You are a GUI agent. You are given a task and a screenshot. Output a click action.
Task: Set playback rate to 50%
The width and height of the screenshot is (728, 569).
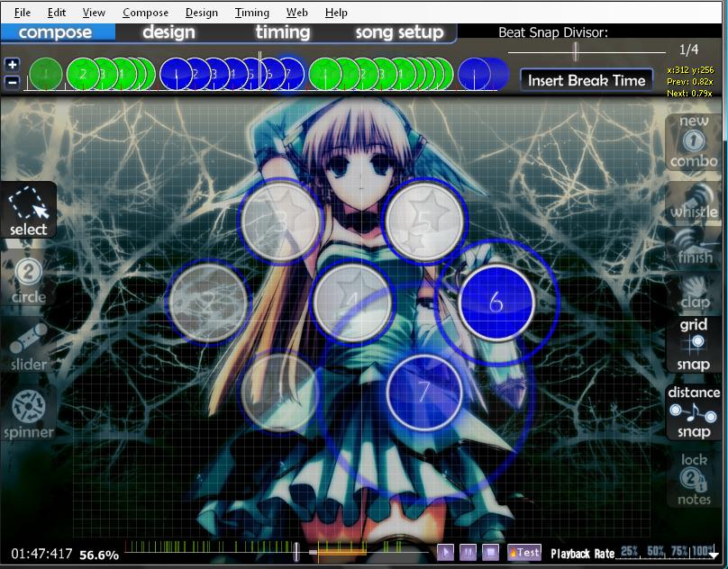click(655, 551)
